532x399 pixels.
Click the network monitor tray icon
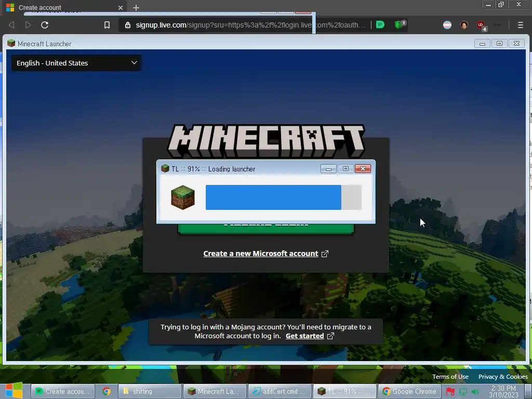click(463, 392)
